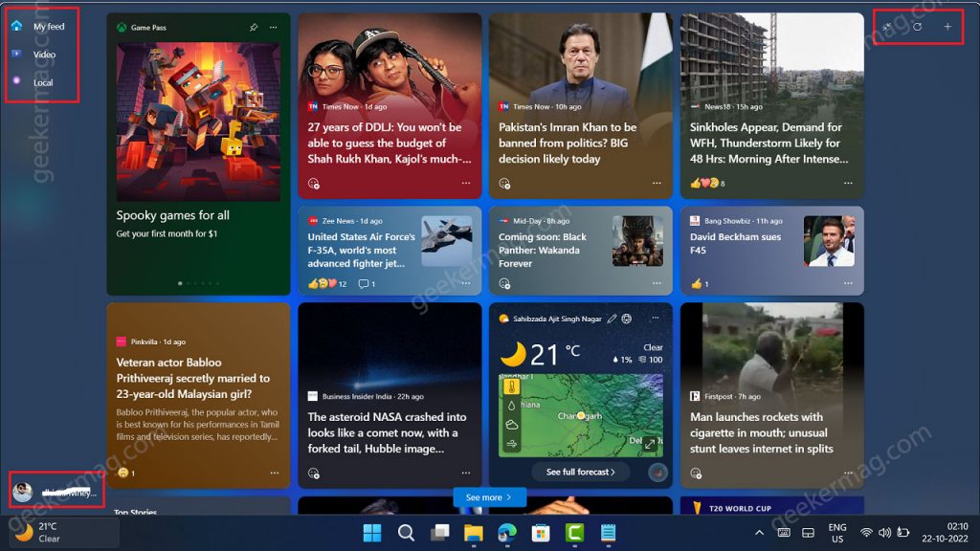Read the Pakistan's Imran Khan headline
This screenshot has width=980, height=551.
point(568,143)
